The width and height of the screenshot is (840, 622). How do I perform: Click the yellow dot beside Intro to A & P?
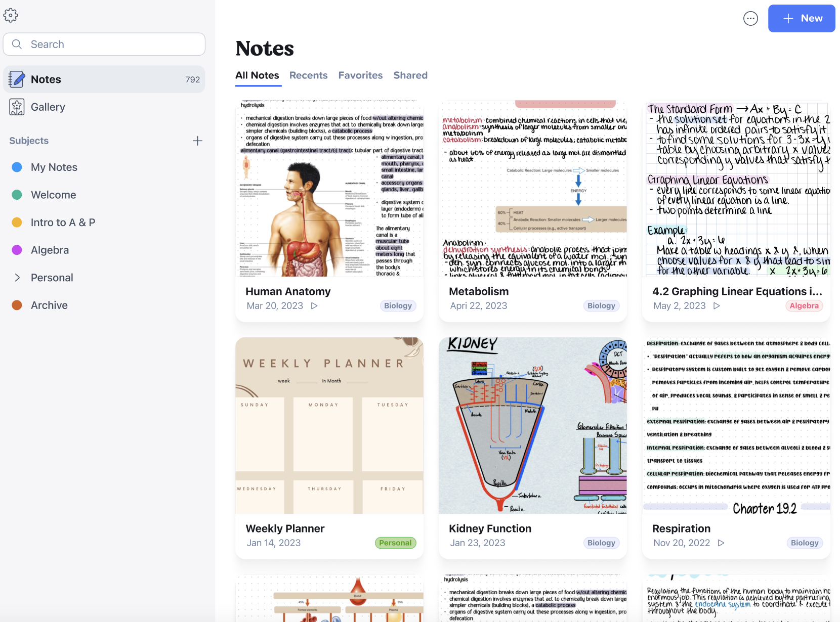(x=17, y=222)
